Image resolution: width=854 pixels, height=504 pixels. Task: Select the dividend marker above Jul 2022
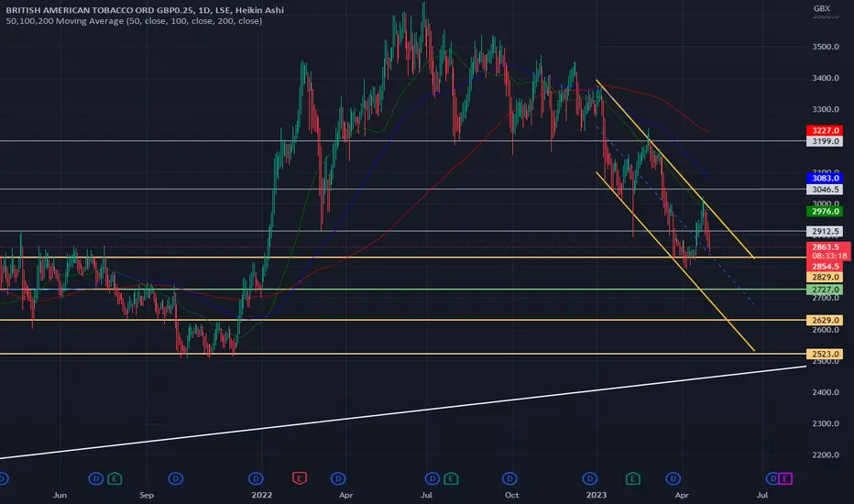[432, 479]
